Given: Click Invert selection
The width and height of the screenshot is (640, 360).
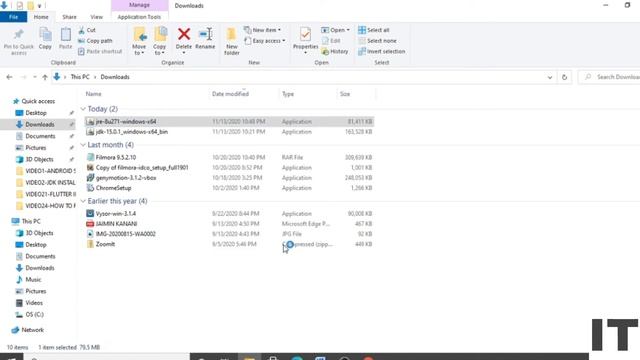Looking at the screenshot, I should (x=382, y=51).
